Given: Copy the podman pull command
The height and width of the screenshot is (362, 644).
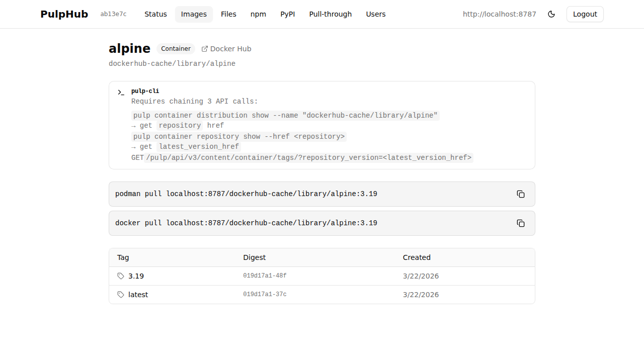Looking at the screenshot, I should coord(520,194).
